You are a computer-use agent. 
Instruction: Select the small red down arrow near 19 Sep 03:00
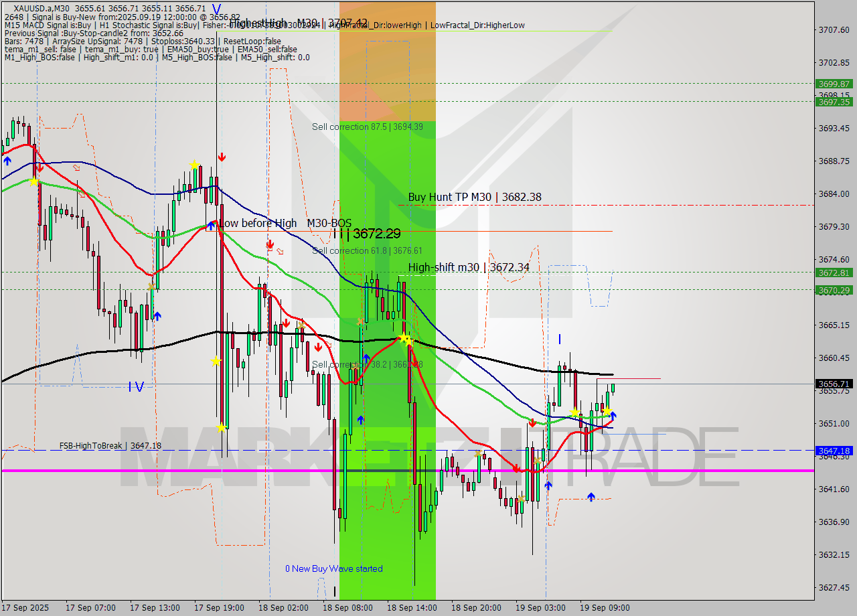[532, 422]
